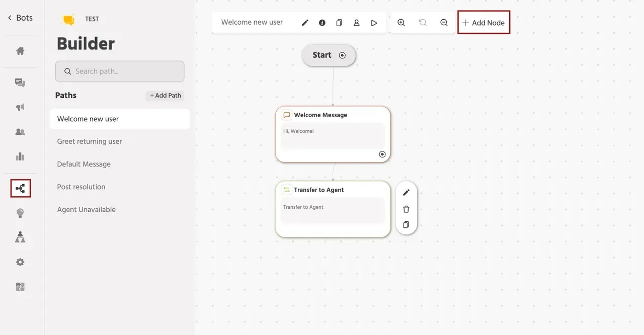Screen dimensions: 644x335
Task: Click the 'Hi, Welcome!' message text
Action: pyautogui.click(x=298, y=131)
